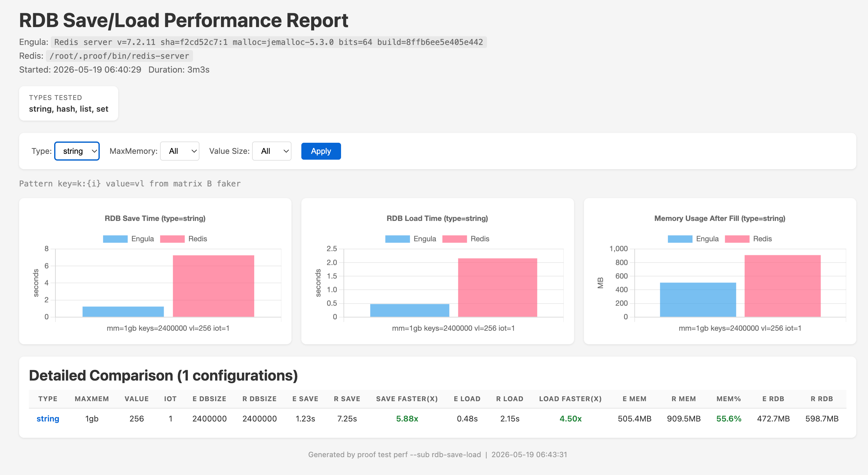Click the Generated by proof test perf footer
This screenshot has width=868, height=475.
click(x=437, y=454)
